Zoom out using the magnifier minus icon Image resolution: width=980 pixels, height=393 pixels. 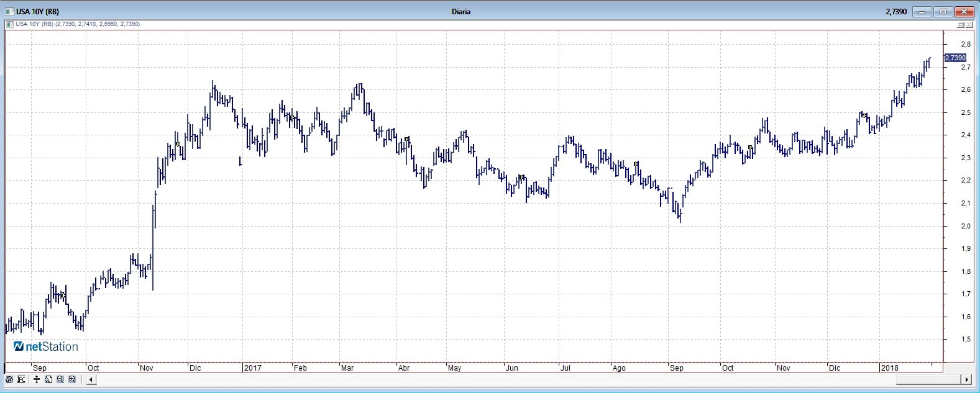60,379
